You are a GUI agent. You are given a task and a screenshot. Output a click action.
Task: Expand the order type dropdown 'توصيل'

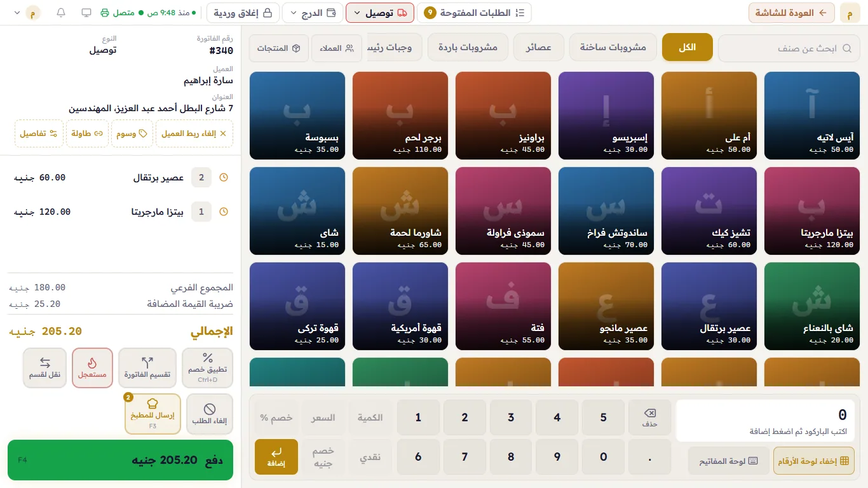tap(380, 13)
